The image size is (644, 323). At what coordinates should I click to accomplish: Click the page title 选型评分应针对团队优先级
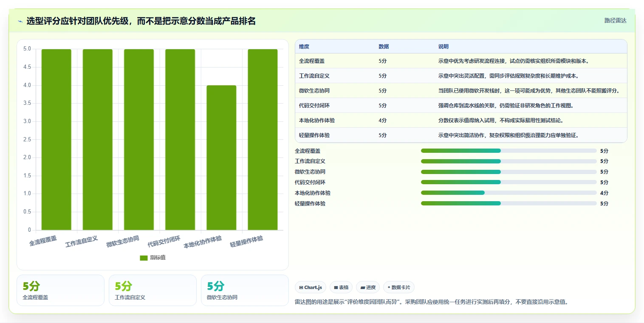[141, 21]
